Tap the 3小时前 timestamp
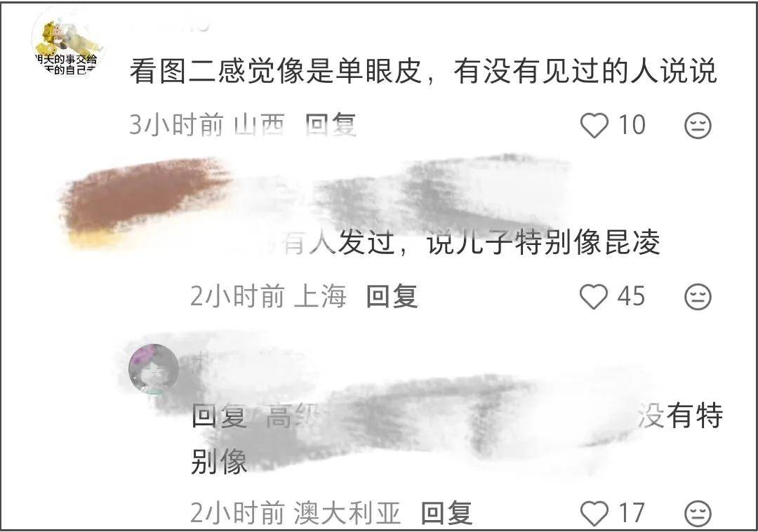 click(x=176, y=125)
